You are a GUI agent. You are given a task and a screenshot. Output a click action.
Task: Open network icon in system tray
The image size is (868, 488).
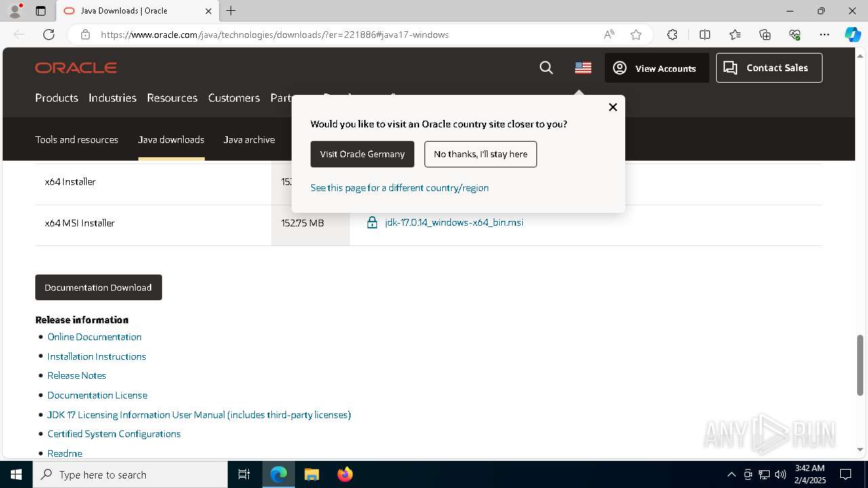[x=764, y=474]
